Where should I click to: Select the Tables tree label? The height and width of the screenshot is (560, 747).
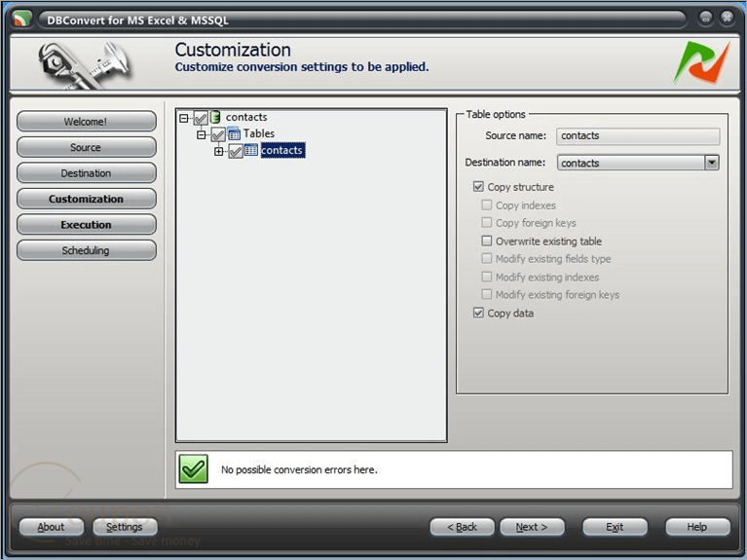pos(259,133)
